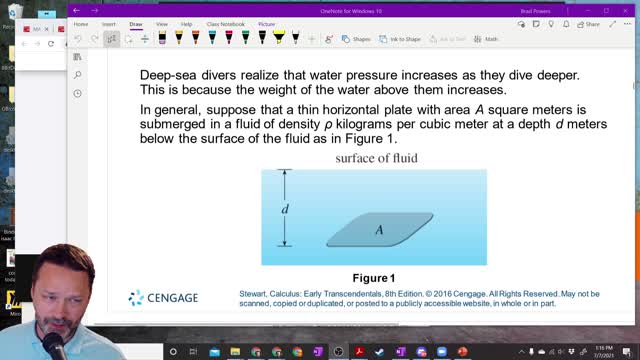
Task: Pick the Insert Space tool
Action: (x=145, y=39)
